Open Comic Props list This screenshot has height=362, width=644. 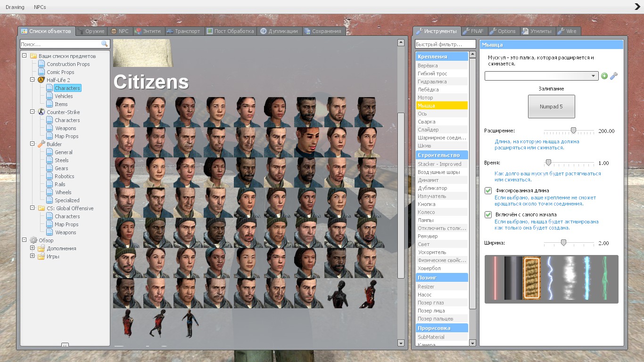pyautogui.click(x=60, y=72)
